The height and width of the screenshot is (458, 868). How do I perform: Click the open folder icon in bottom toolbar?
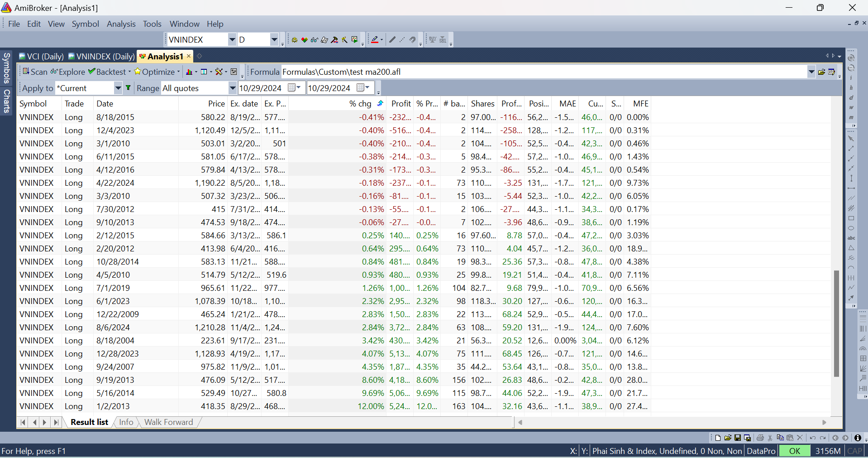click(x=728, y=438)
